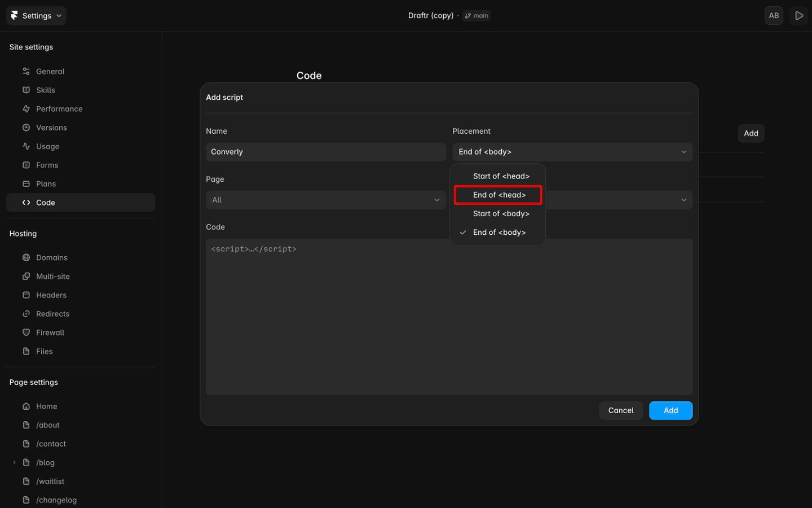This screenshot has width=812, height=508.
Task: Click the Headers icon in Hosting
Action: (x=26, y=295)
